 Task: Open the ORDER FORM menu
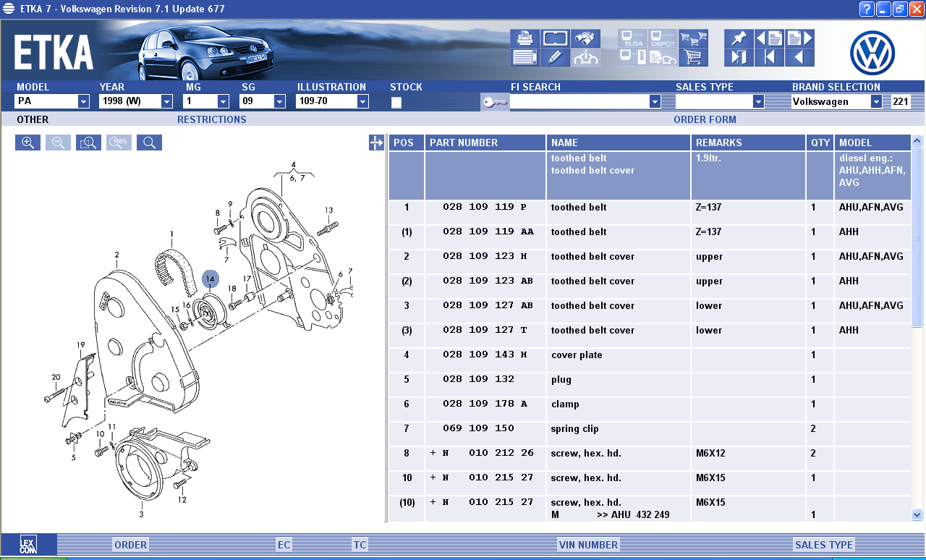coord(705,119)
